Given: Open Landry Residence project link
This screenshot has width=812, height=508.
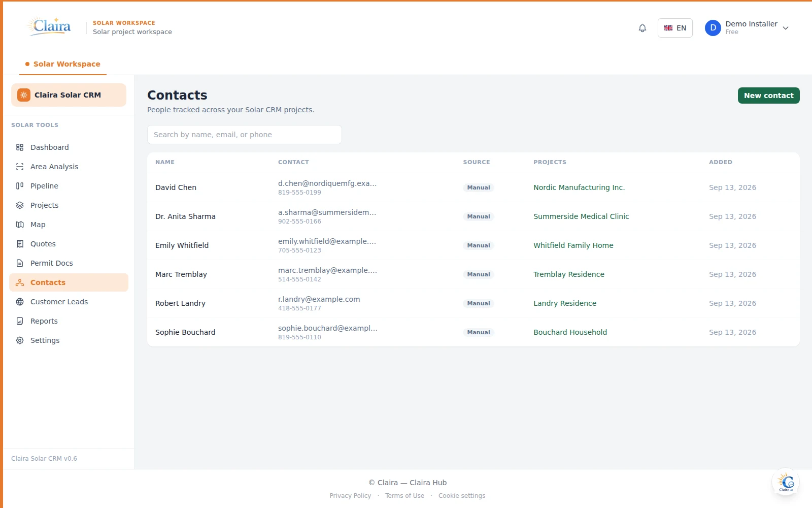Looking at the screenshot, I should tap(565, 303).
